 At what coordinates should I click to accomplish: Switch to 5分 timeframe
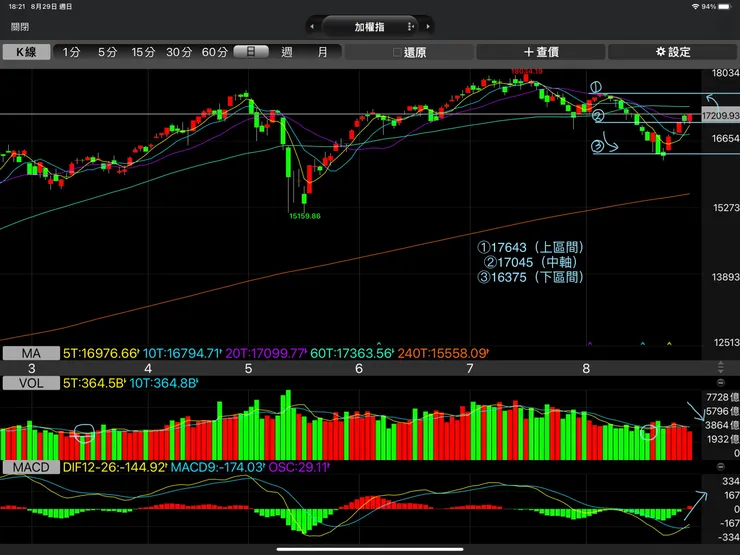point(107,52)
